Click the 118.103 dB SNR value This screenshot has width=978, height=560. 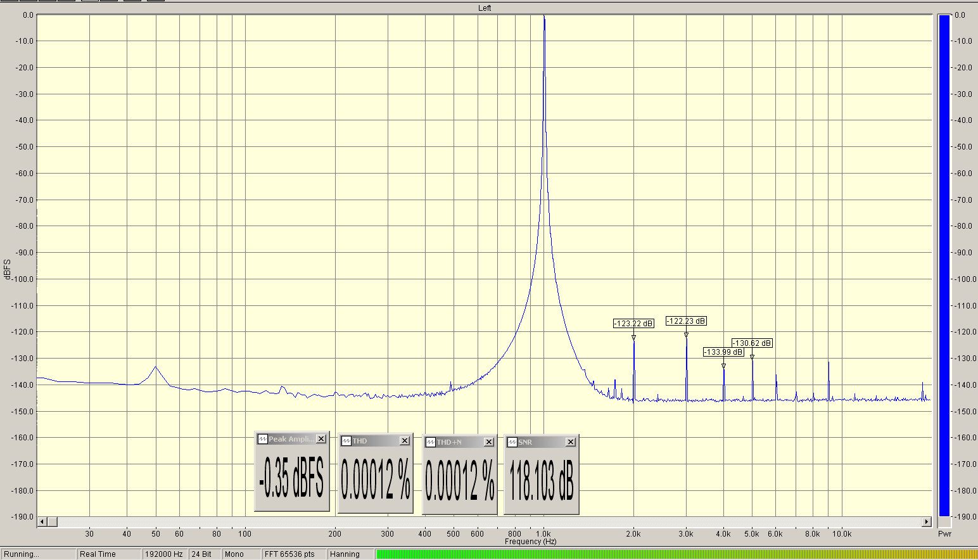[x=542, y=480]
